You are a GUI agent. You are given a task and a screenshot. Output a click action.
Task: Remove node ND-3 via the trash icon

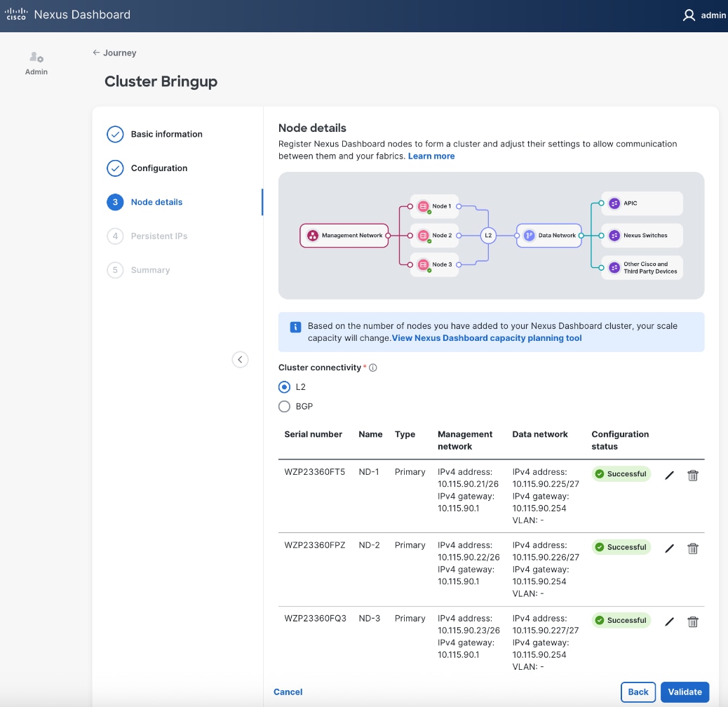point(693,621)
